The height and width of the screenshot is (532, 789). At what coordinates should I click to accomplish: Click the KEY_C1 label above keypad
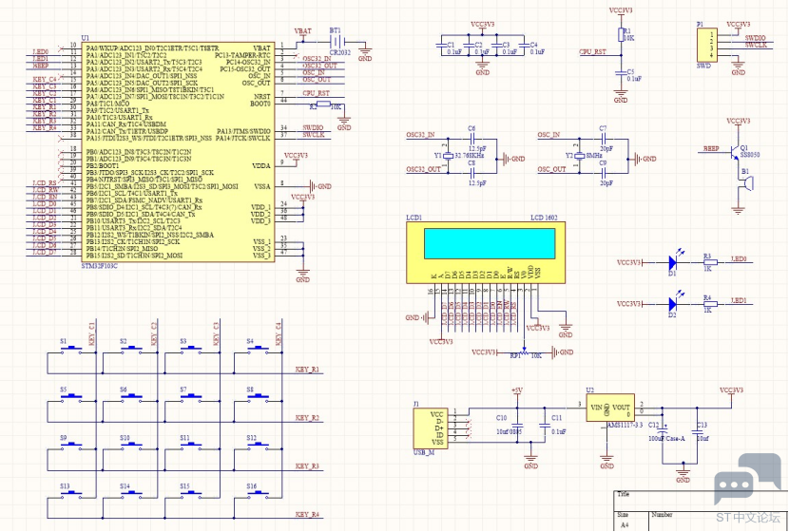(x=91, y=332)
